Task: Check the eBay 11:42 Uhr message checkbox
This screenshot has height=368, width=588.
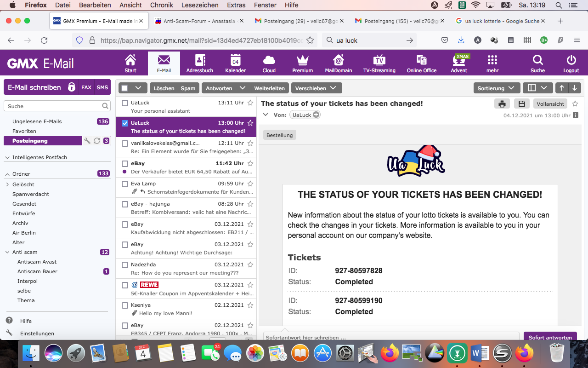Action: pyautogui.click(x=125, y=164)
